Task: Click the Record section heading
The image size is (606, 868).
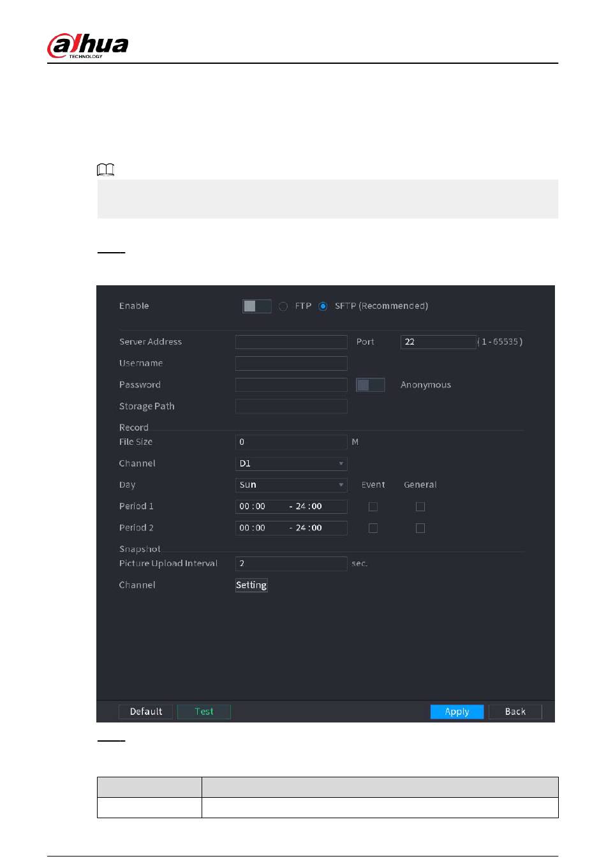Action: coord(134,428)
